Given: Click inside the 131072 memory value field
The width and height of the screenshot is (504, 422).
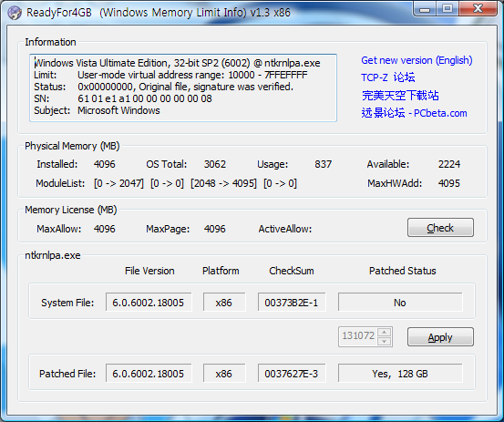Looking at the screenshot, I should click(x=358, y=336).
